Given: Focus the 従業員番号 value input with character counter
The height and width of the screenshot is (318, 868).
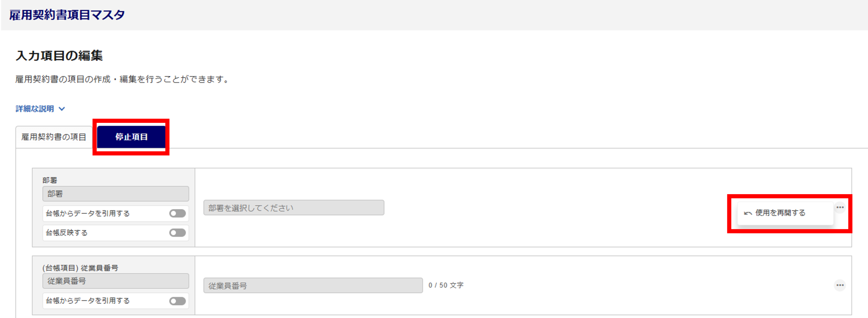Looking at the screenshot, I should click(x=313, y=285).
